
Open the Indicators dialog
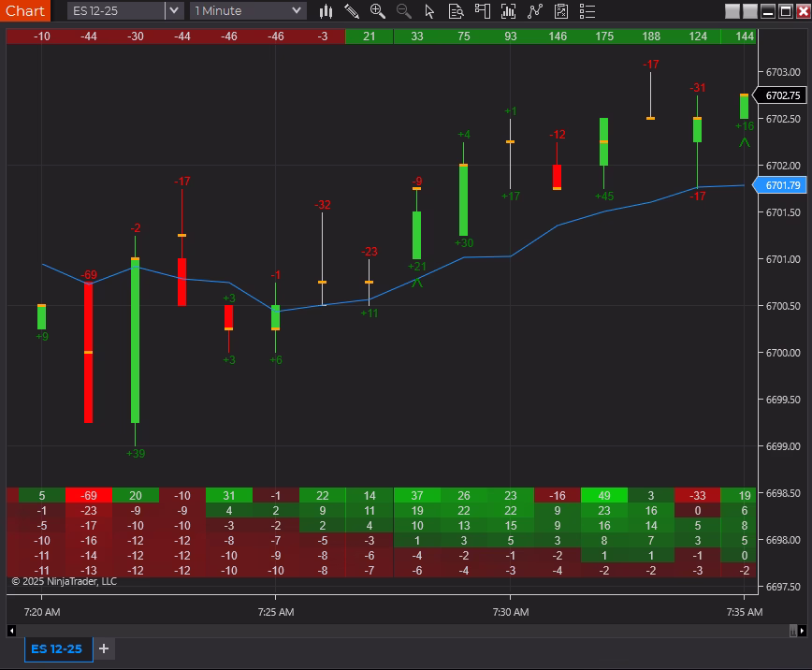pos(535,11)
